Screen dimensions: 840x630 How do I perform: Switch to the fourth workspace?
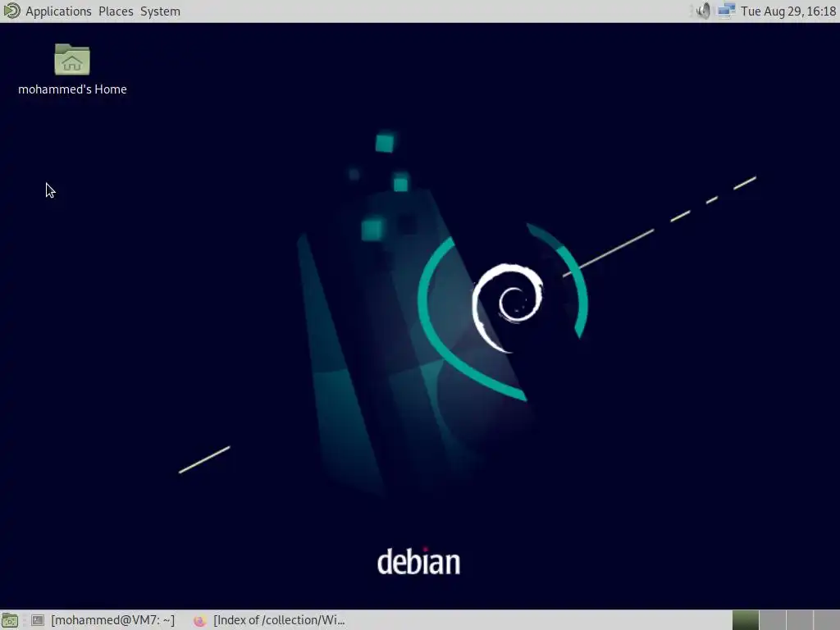click(x=826, y=620)
